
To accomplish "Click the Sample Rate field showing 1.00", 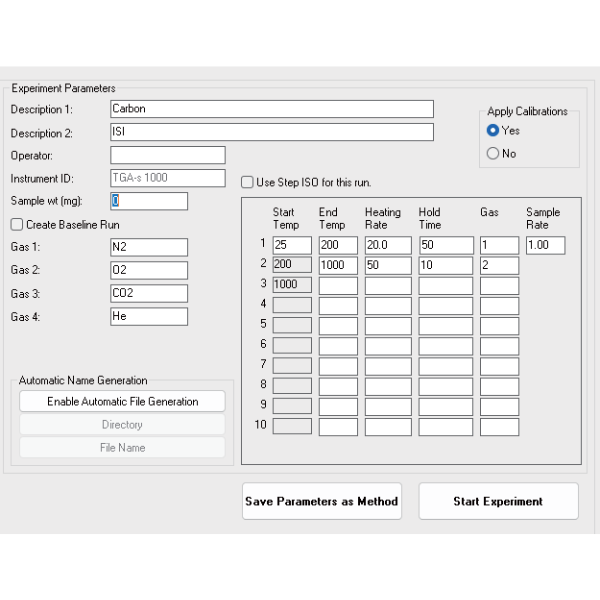I will pyautogui.click(x=545, y=245).
